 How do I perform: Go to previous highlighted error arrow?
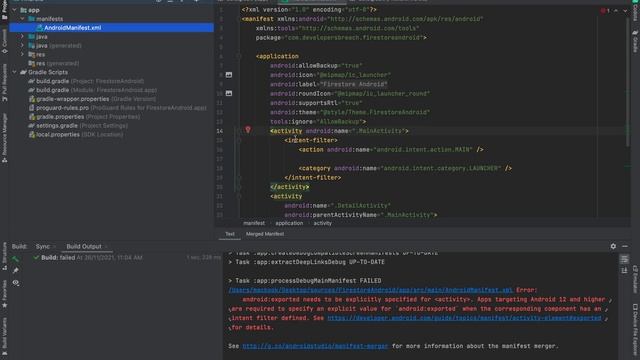[616, 11]
